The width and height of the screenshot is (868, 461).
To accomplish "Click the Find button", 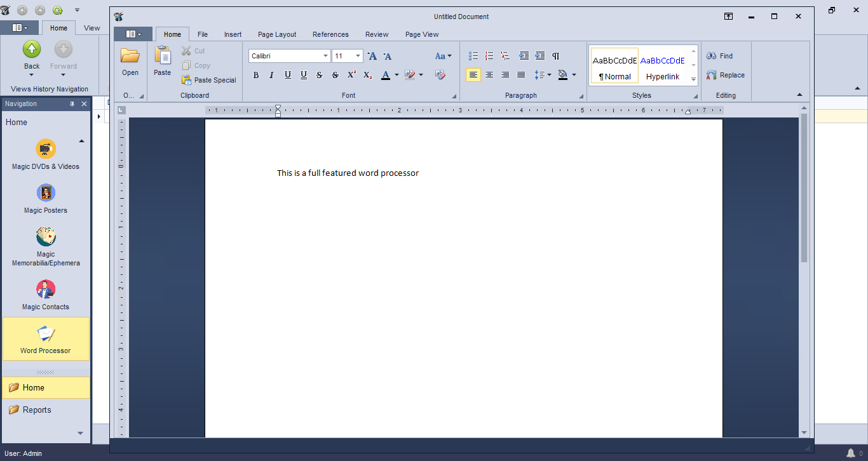I will 720,56.
